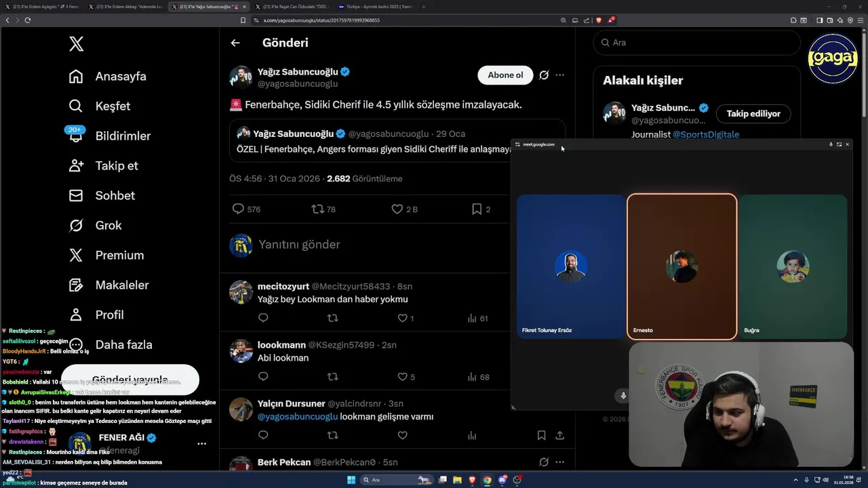Click the Brave shields icon in address bar
The height and width of the screenshot is (488, 868).
coord(598,20)
